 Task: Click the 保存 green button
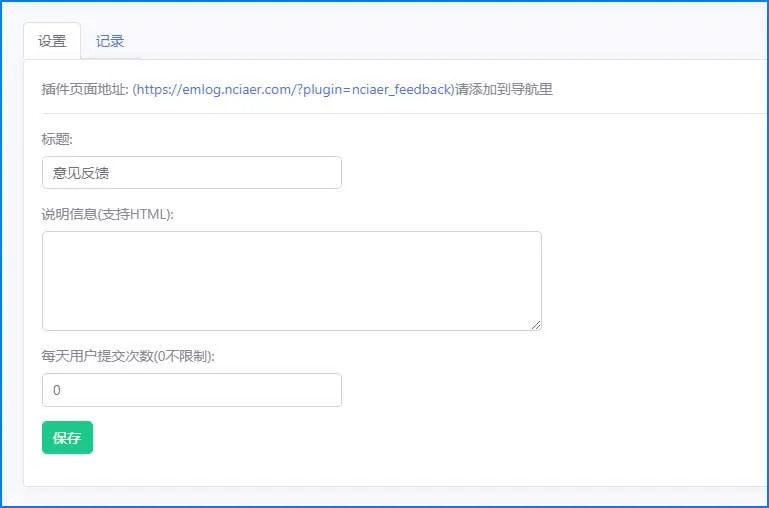tap(67, 437)
